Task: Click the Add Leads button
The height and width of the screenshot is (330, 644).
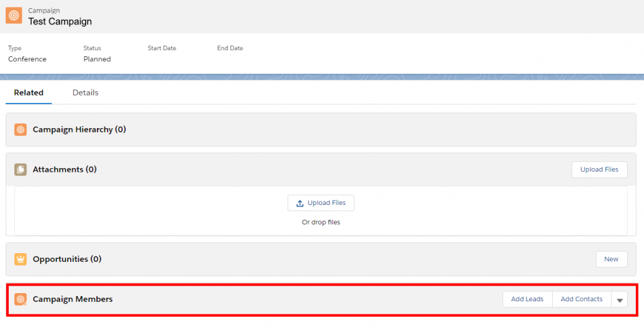Action: point(527,299)
